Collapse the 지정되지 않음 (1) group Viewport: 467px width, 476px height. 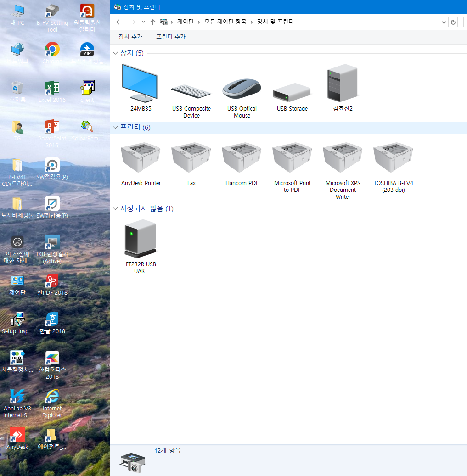tap(116, 209)
